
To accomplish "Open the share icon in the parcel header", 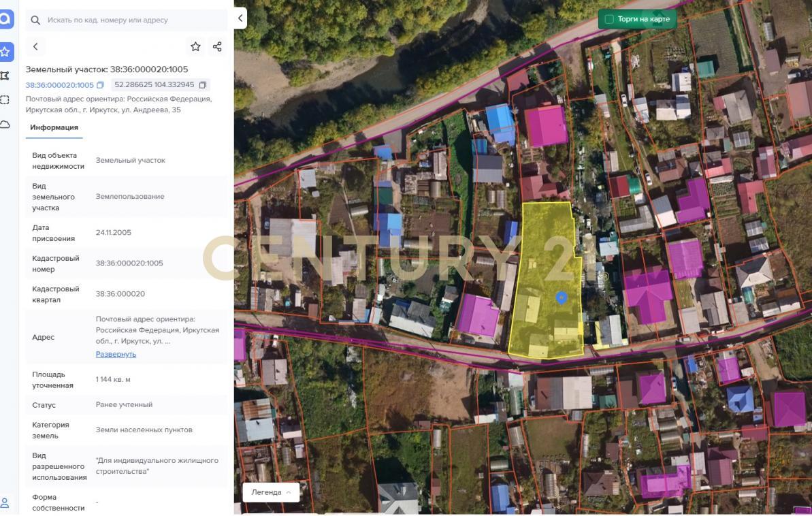I will (x=217, y=46).
